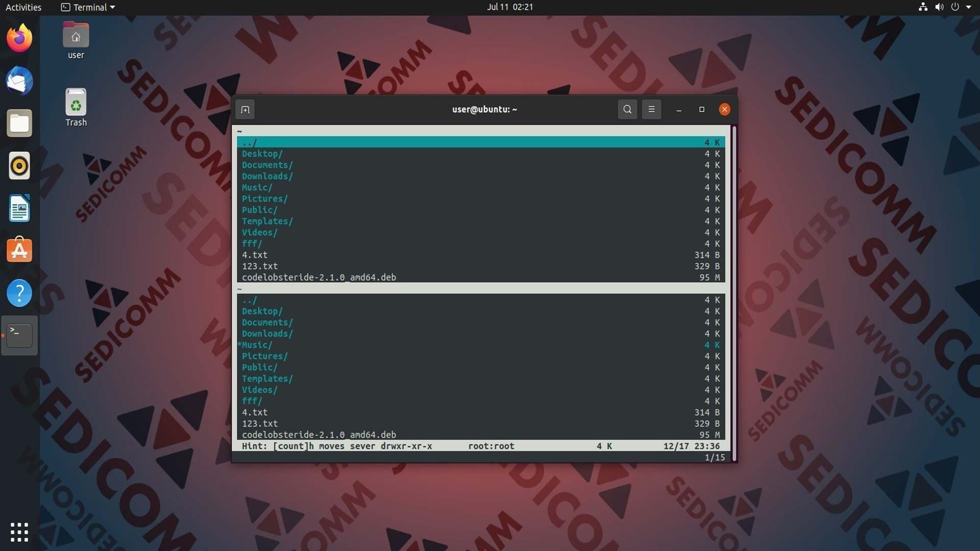
Task: Launch Rhythmbox from the dock
Action: point(19,166)
